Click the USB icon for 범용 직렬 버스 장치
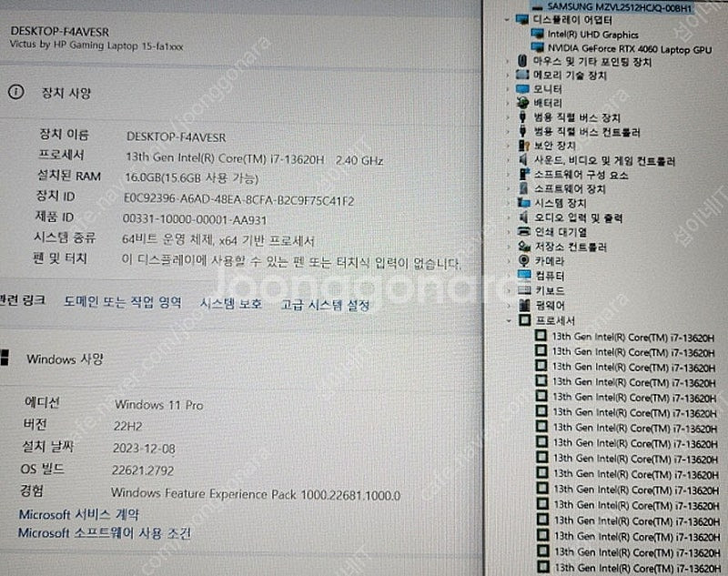 522,117
